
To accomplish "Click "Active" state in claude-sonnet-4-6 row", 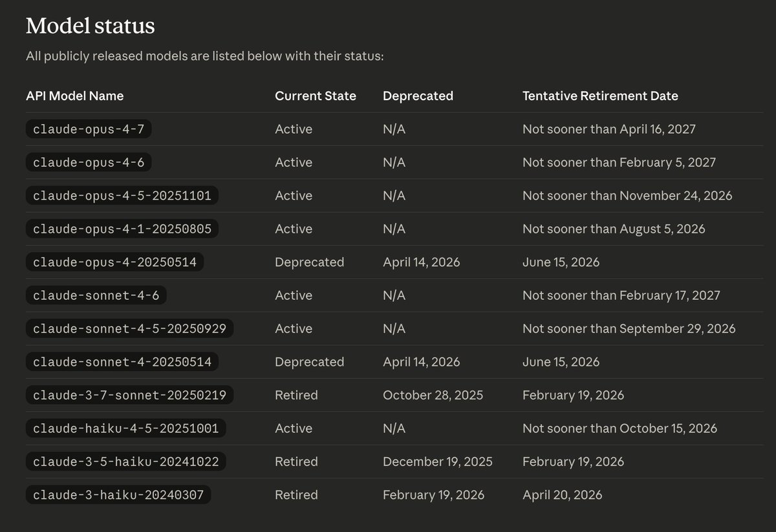I will [x=294, y=295].
